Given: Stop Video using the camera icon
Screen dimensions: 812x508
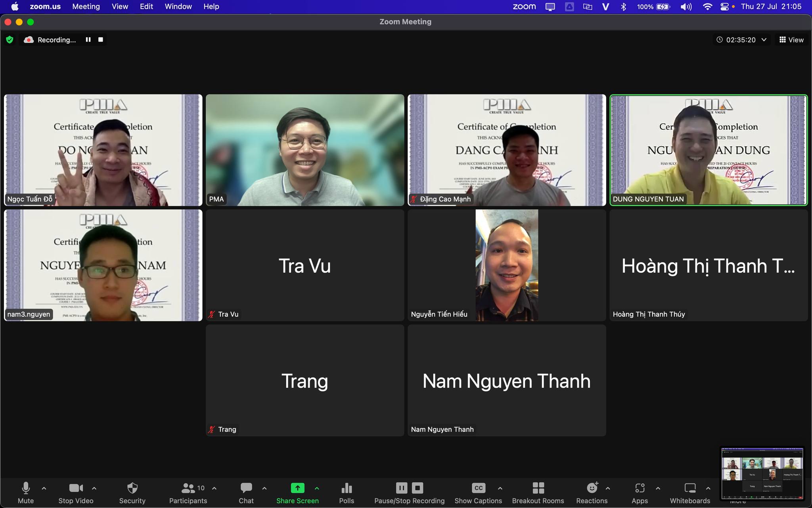Looking at the screenshot, I should [76, 493].
